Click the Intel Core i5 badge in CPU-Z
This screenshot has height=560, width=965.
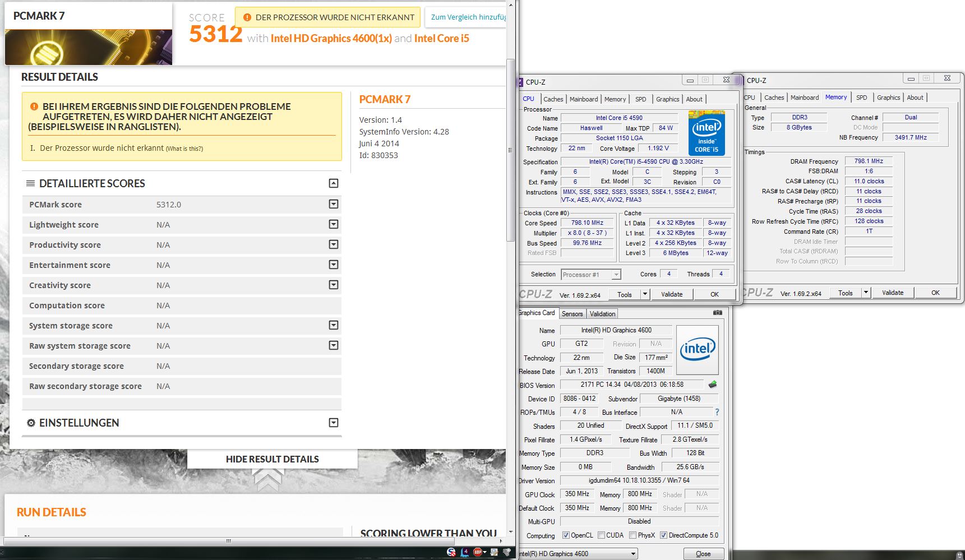coord(707,133)
